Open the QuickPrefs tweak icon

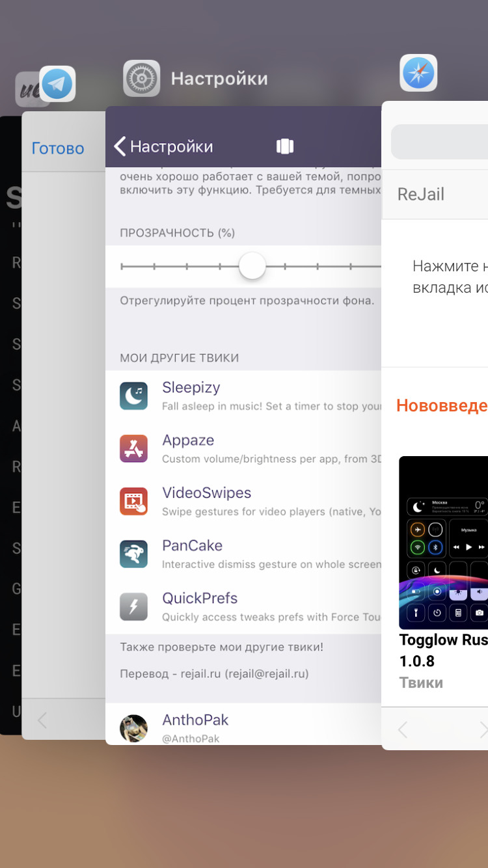(x=134, y=606)
